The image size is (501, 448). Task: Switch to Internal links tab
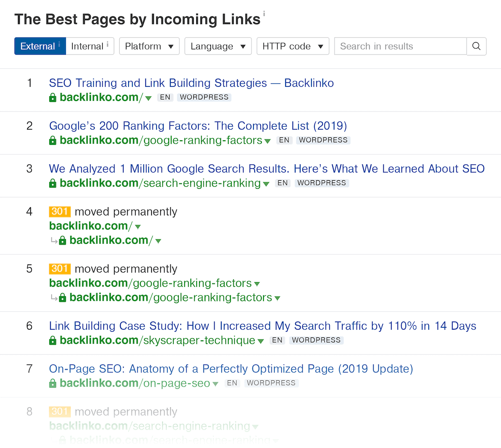90,46
